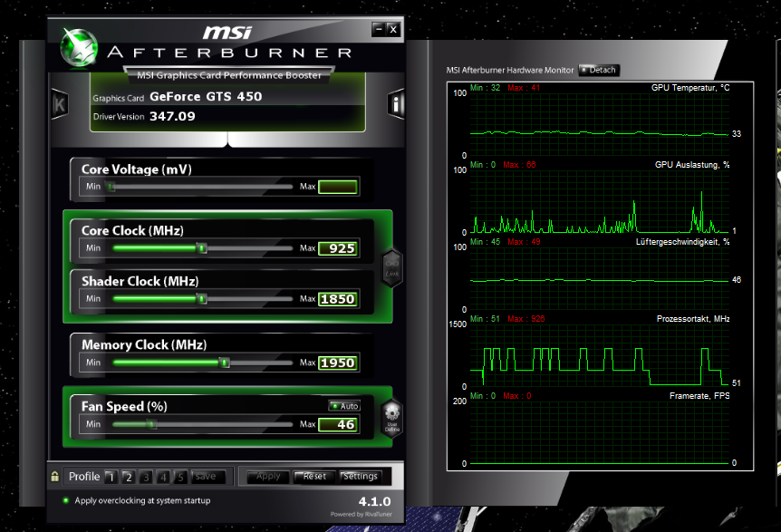
Task: Click the Framerate FPS graph
Action: coord(599,432)
